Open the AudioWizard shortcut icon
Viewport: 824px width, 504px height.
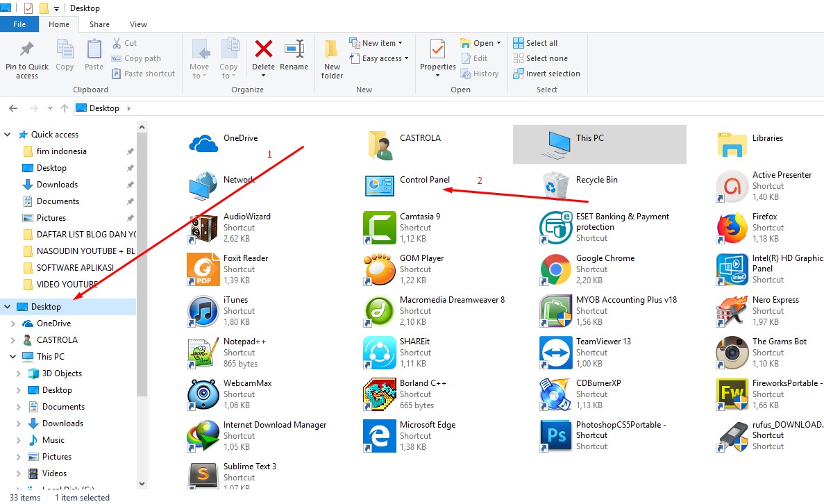(203, 228)
